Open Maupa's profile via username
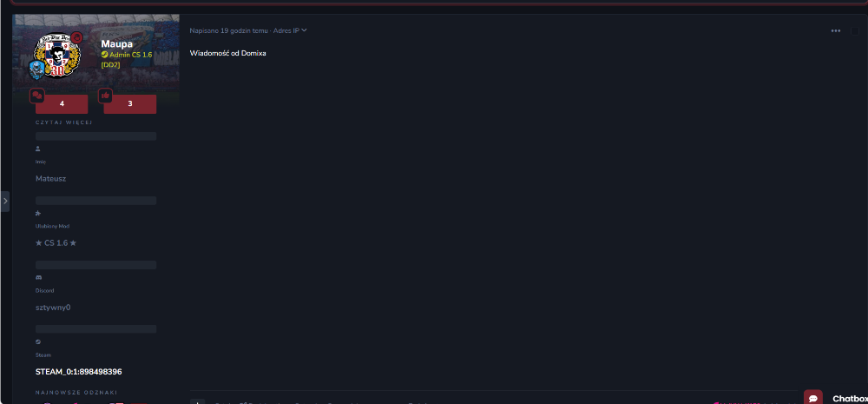This screenshot has width=868, height=404. pos(117,43)
